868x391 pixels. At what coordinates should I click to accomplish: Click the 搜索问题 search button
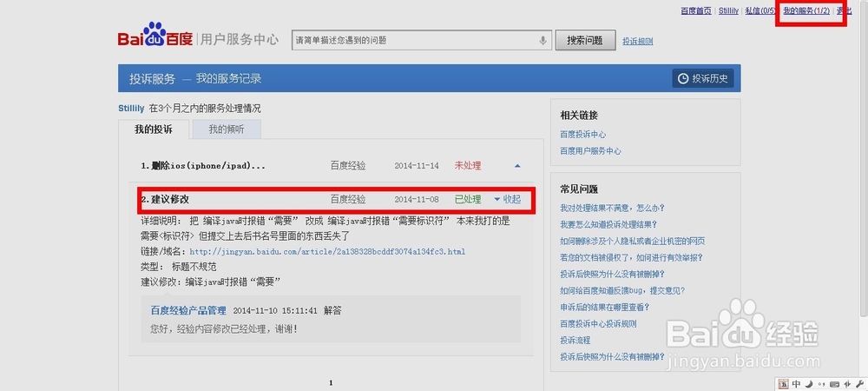(x=585, y=41)
